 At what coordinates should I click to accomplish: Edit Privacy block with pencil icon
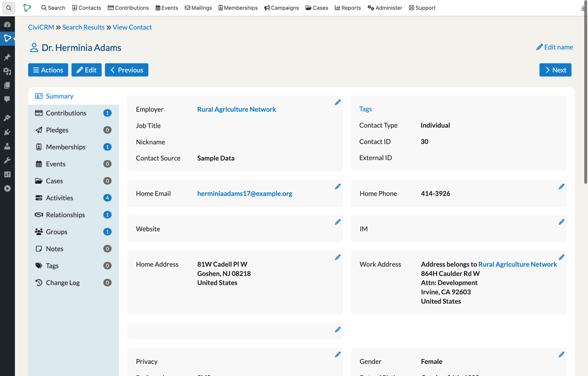pyautogui.click(x=338, y=354)
